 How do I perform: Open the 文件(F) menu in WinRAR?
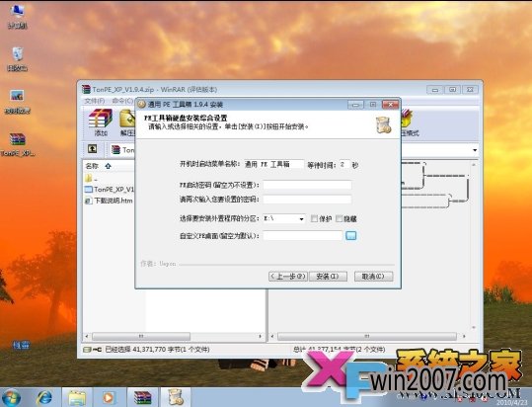(95, 101)
